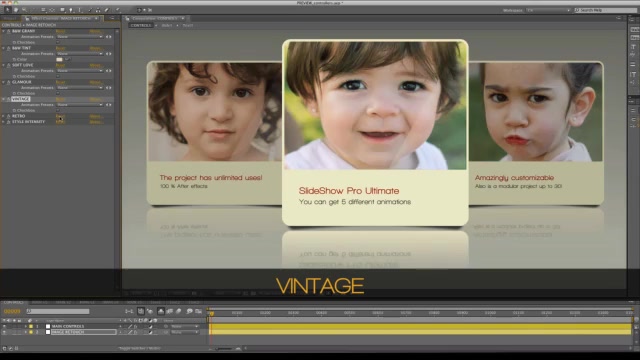Collapse the GLAMOUR effect group
640x360 pixels.
click(4, 82)
